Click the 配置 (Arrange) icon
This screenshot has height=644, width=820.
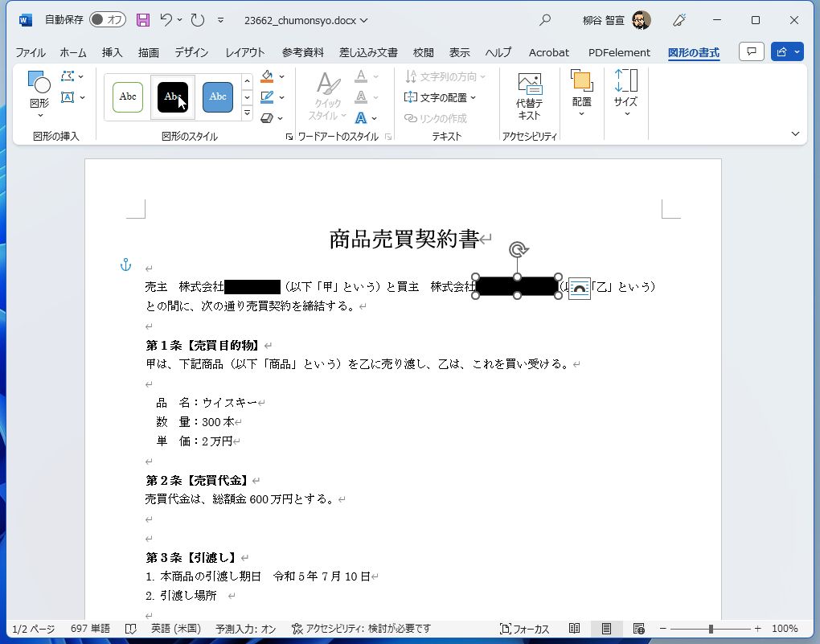coord(580,91)
